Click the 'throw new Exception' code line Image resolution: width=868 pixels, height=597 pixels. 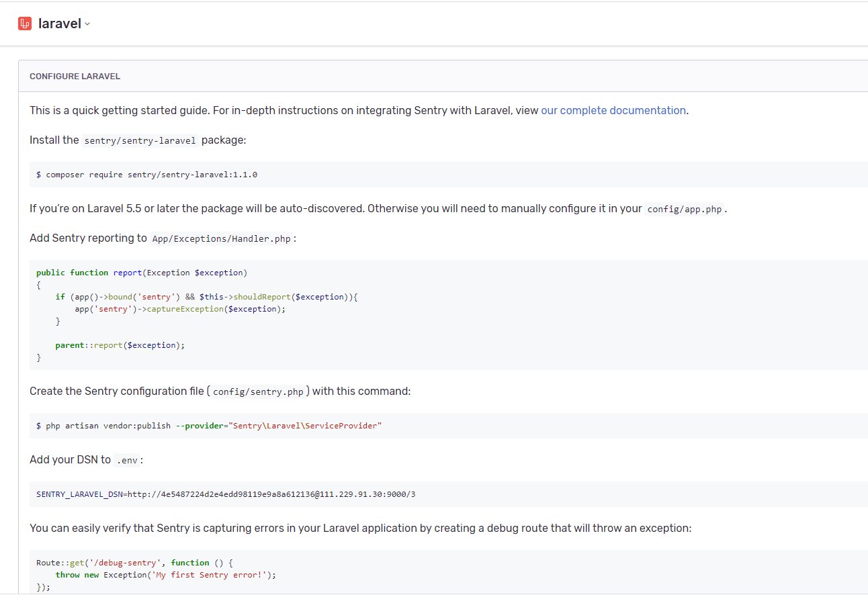point(166,575)
